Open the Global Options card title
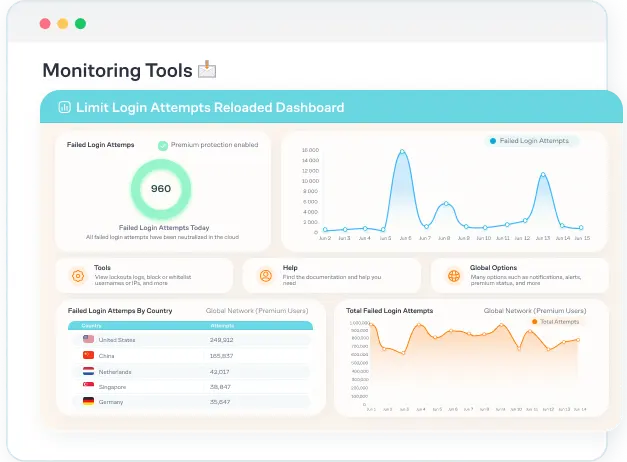Viewport: 627px width, 462px height. pyautogui.click(x=493, y=268)
